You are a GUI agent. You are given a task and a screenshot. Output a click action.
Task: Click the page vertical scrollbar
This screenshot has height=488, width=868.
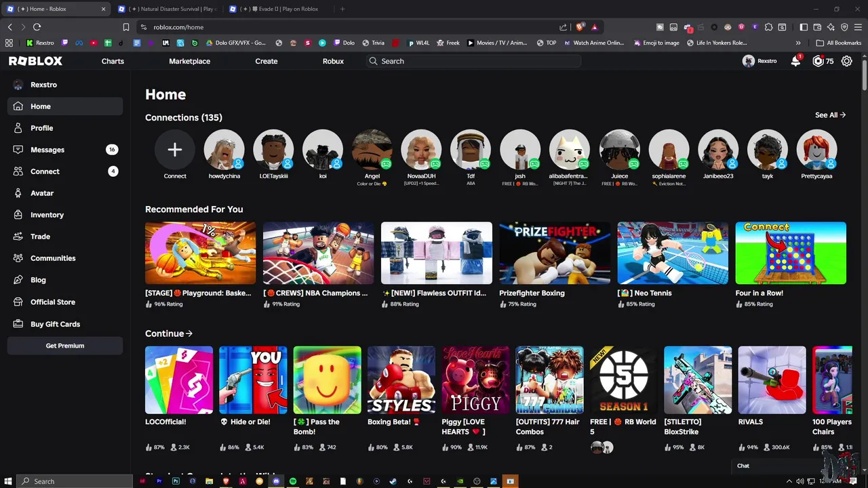click(x=864, y=75)
